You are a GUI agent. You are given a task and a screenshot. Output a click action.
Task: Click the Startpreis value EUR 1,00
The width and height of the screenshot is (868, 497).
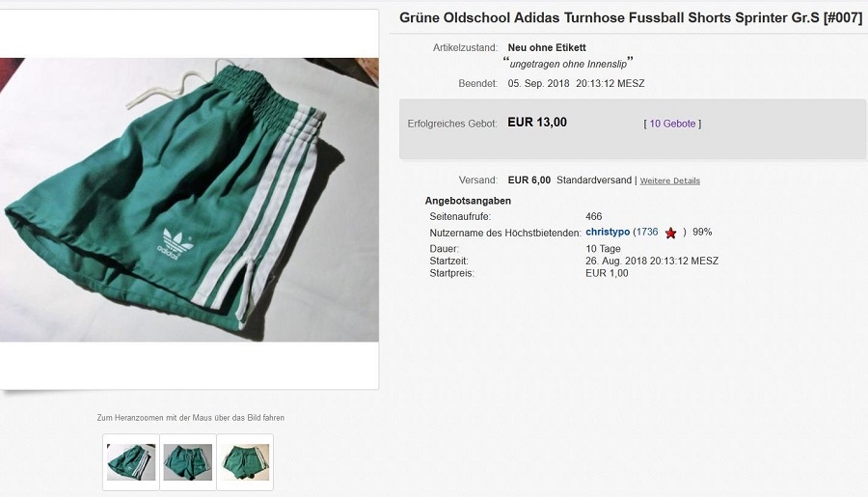(x=607, y=273)
